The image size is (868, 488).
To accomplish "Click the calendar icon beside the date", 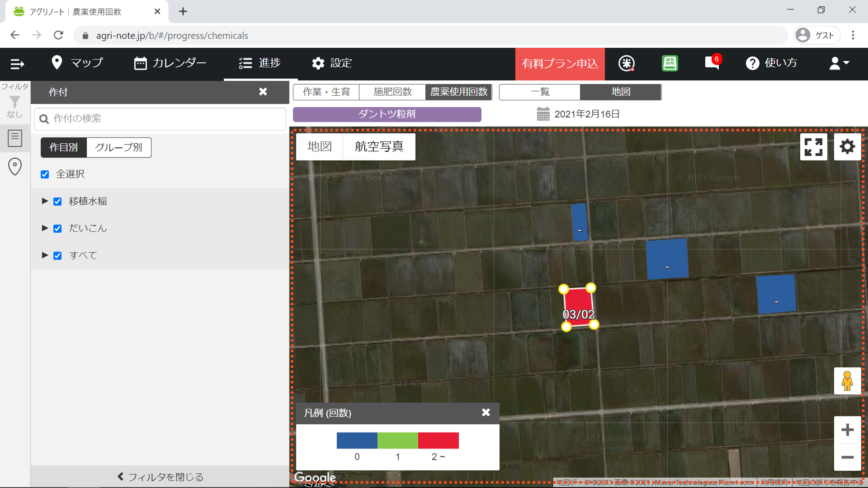I will (543, 114).
